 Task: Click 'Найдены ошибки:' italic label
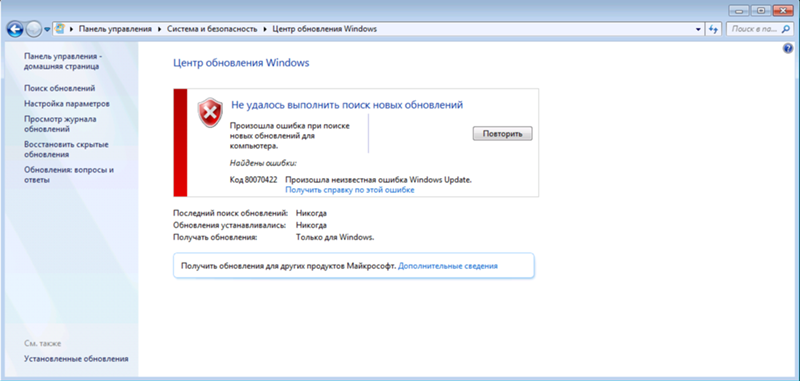point(263,163)
